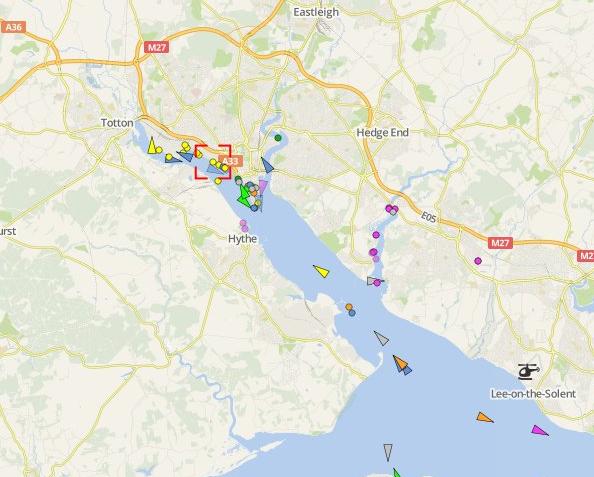Click the orange ship arrow southwest of Lee-on-the-Solent
The image size is (594, 477).
485,418
